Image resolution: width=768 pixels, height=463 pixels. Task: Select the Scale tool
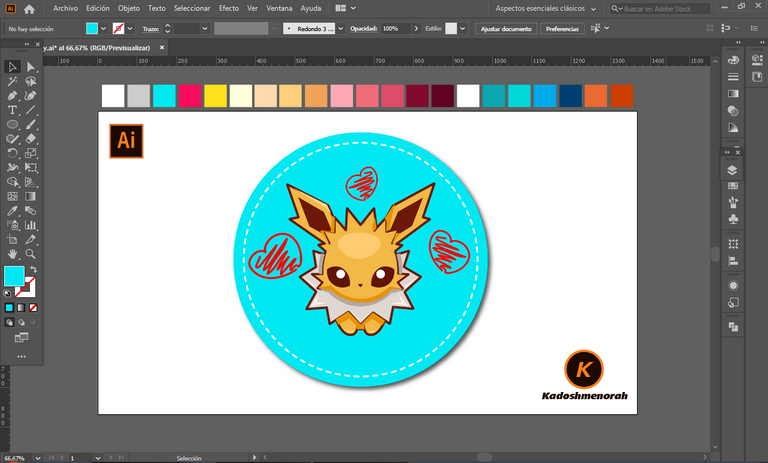pos(30,153)
